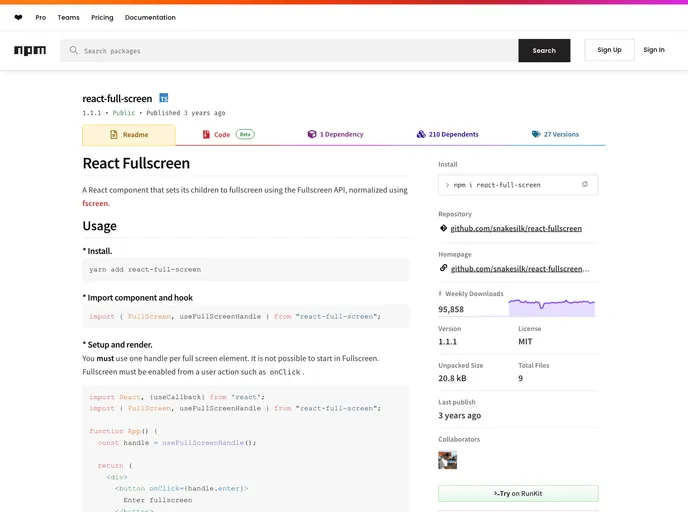Click the black Search button
This screenshot has height=512, width=688.
pyautogui.click(x=544, y=50)
